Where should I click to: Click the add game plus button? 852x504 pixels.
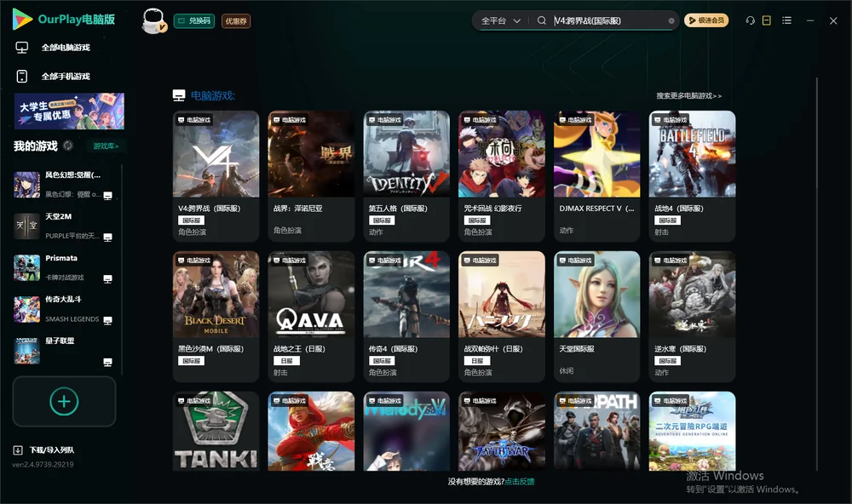click(x=64, y=402)
